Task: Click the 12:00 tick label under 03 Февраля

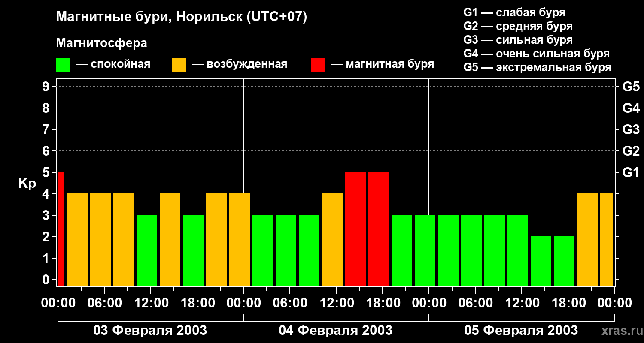Action: click(x=151, y=303)
